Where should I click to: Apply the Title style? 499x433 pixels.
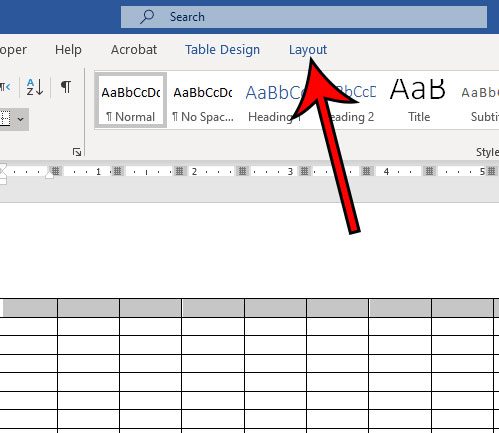[418, 100]
